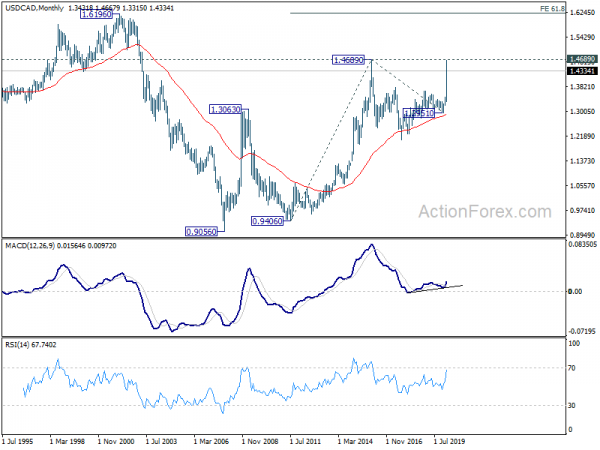Select the RSI 100 axis value
This screenshot has width=600, height=450.
tap(574, 344)
